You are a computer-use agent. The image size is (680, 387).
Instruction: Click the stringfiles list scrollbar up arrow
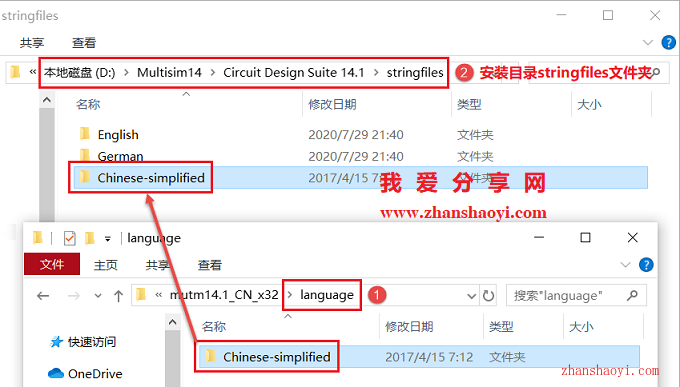(47, 100)
